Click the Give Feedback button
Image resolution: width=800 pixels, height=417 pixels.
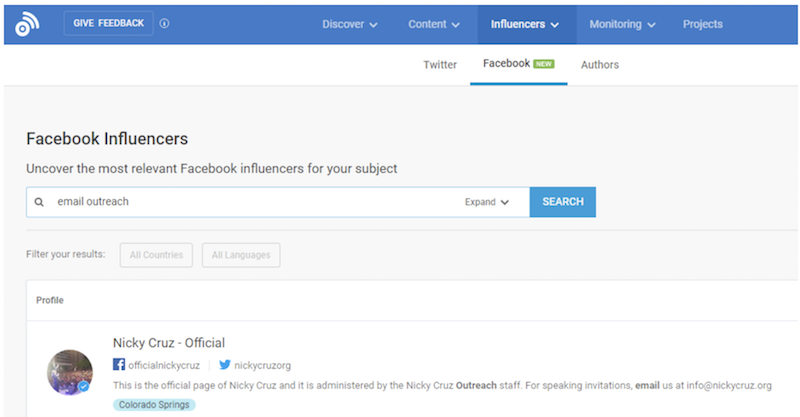(109, 23)
